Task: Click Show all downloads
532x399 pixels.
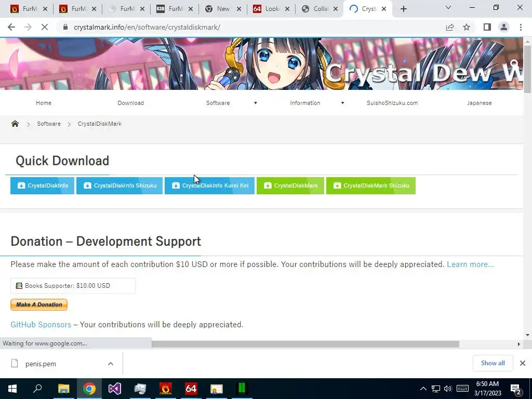Action: tap(493, 363)
